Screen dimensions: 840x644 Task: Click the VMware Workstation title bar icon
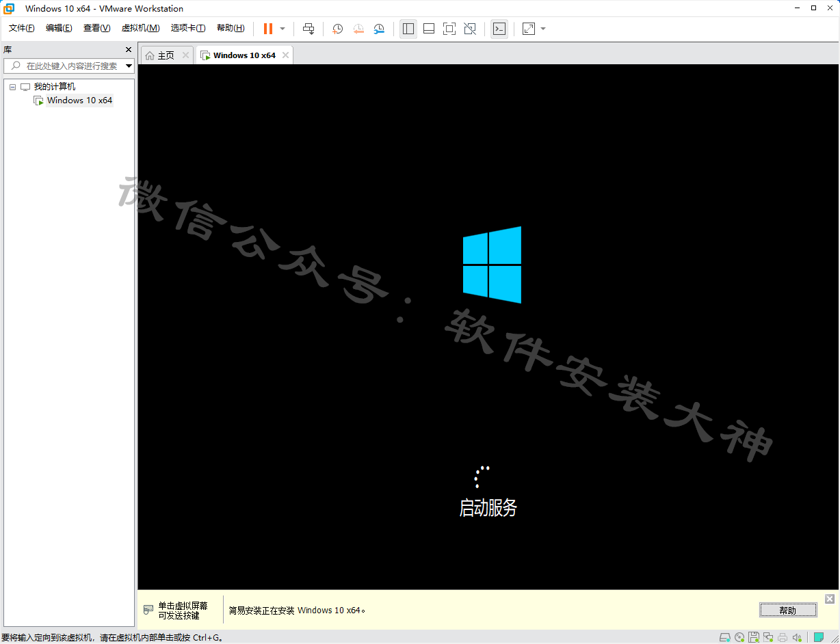9,8
